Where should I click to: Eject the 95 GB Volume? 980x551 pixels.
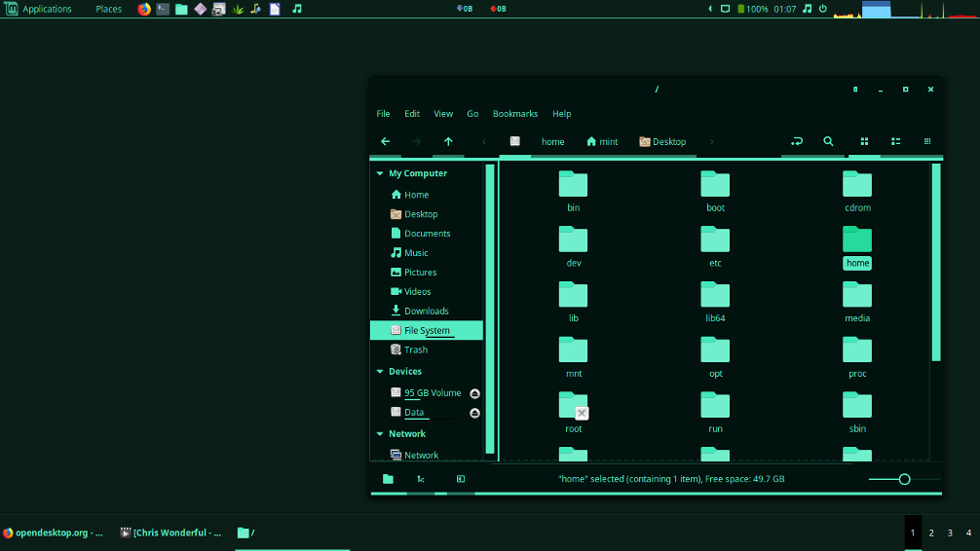pos(475,393)
